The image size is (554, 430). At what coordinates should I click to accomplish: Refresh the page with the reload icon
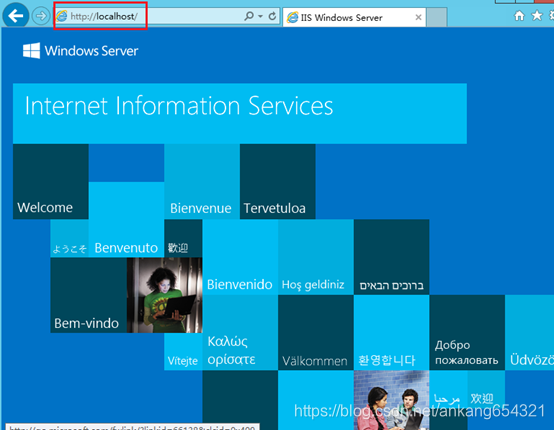[272, 16]
